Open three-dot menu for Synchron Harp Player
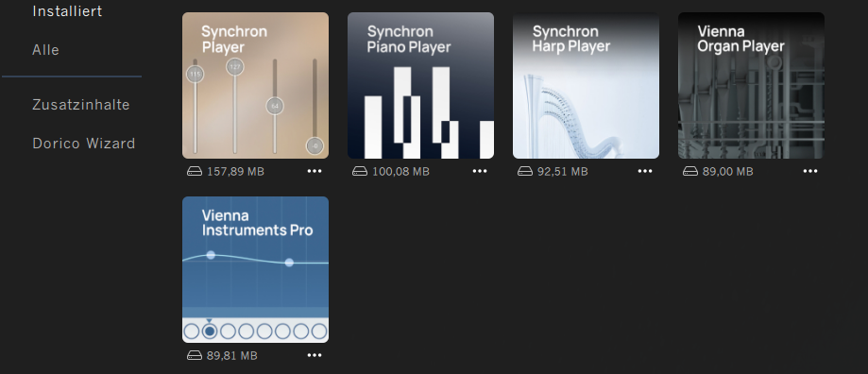 click(645, 172)
